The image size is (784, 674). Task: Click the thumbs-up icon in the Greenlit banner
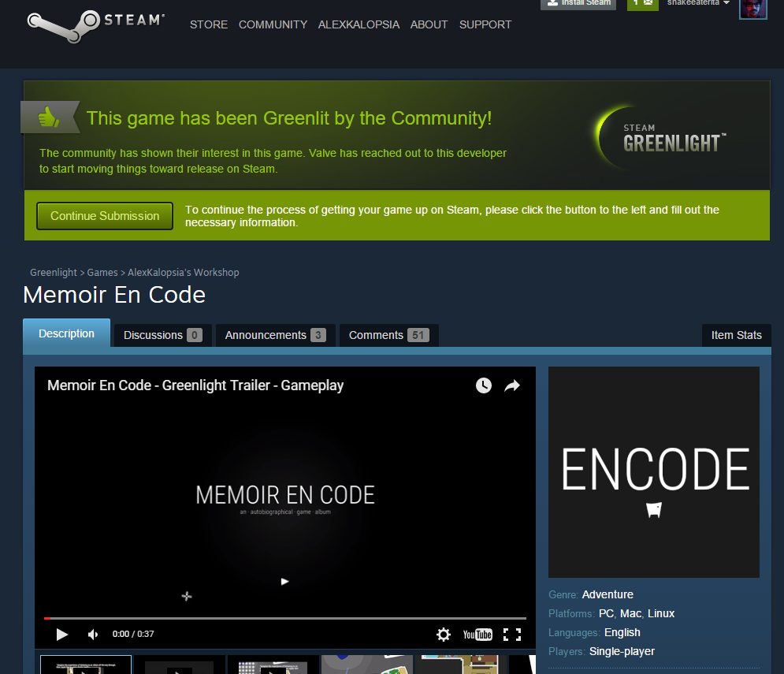point(49,117)
